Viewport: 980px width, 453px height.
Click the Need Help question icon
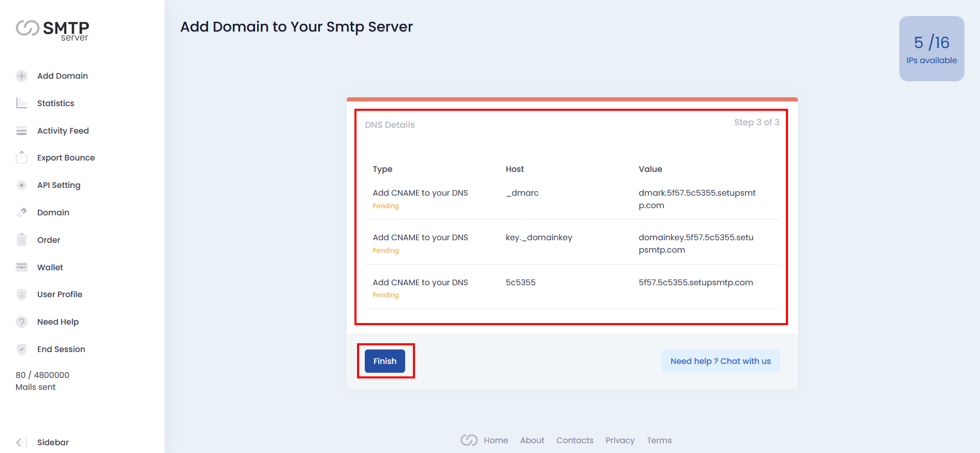coord(21,322)
